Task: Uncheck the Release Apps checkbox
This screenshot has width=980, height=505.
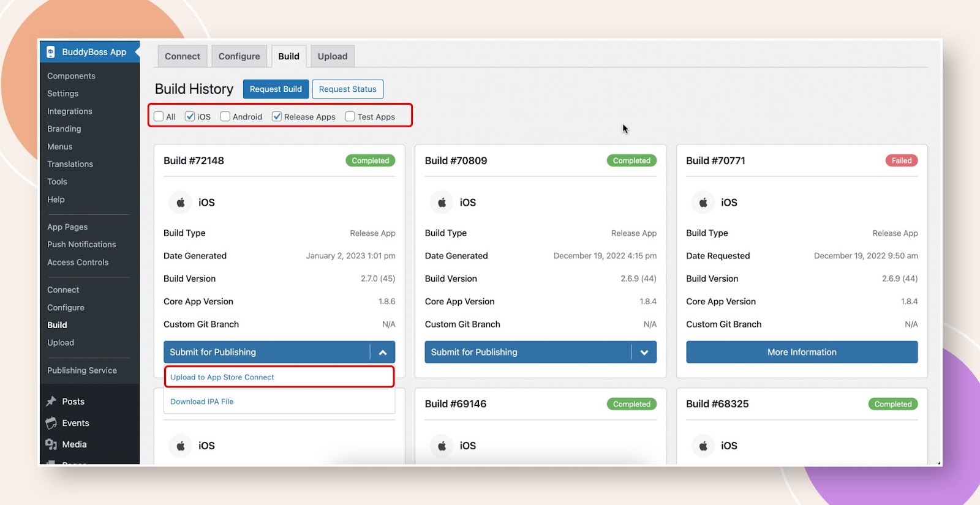Action: tap(277, 116)
